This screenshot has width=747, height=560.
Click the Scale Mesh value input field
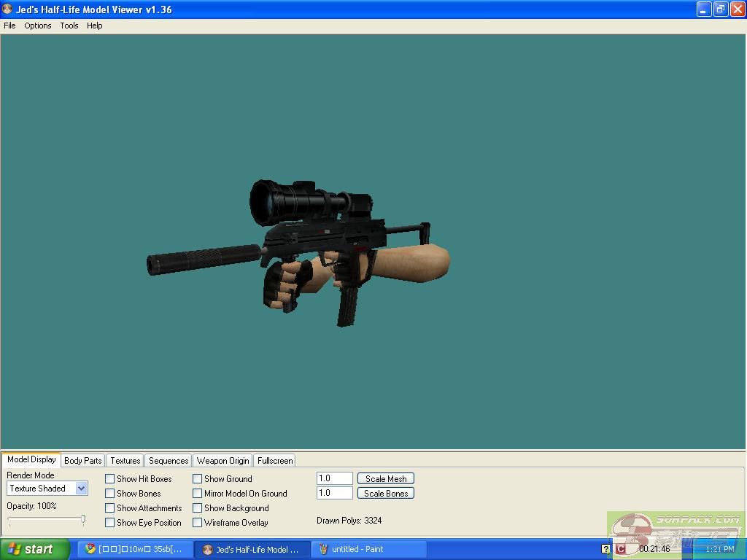(x=335, y=478)
